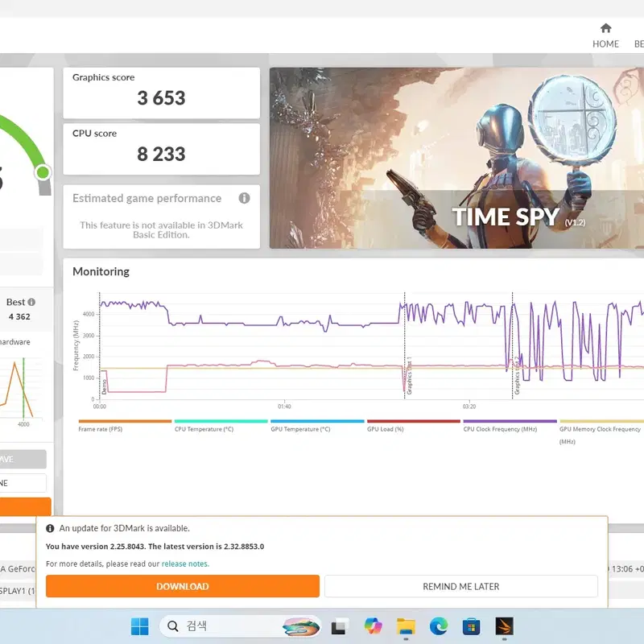The image size is (644, 644).
Task: Toggle CPU Clock Frequency legend series
Action: coord(510,426)
